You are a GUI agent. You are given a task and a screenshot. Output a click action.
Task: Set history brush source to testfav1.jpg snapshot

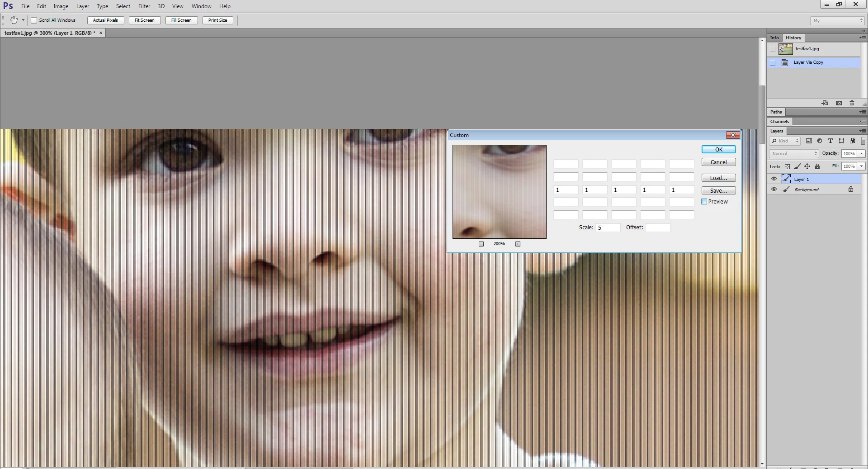tap(773, 49)
